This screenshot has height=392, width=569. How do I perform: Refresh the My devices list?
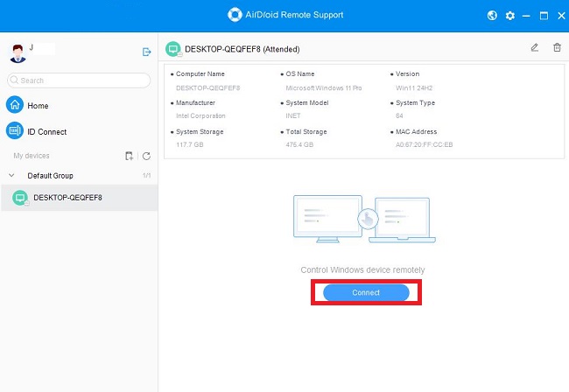(146, 156)
